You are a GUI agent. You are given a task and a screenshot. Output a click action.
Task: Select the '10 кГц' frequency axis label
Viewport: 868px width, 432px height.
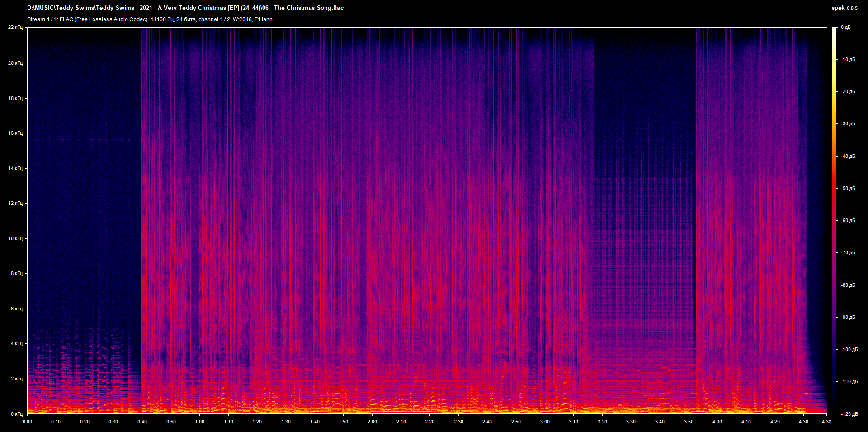point(15,238)
